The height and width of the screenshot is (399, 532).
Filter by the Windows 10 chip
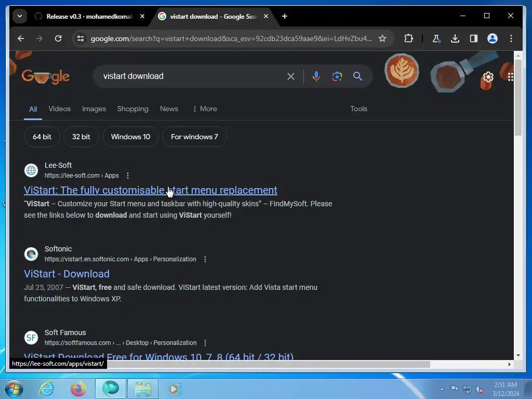(130, 137)
